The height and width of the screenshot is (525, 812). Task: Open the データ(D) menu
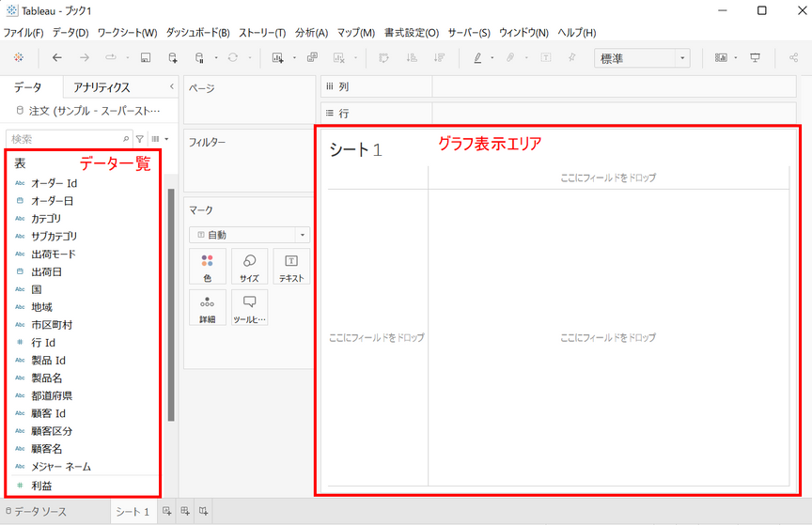pyautogui.click(x=70, y=33)
